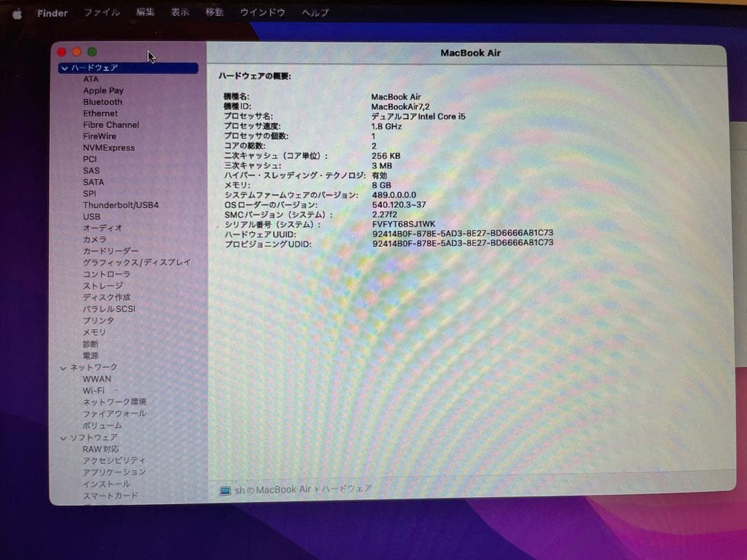Image resolution: width=747 pixels, height=560 pixels.
Task: Select Bluetooth in the hardware sidebar
Action: [x=102, y=102]
